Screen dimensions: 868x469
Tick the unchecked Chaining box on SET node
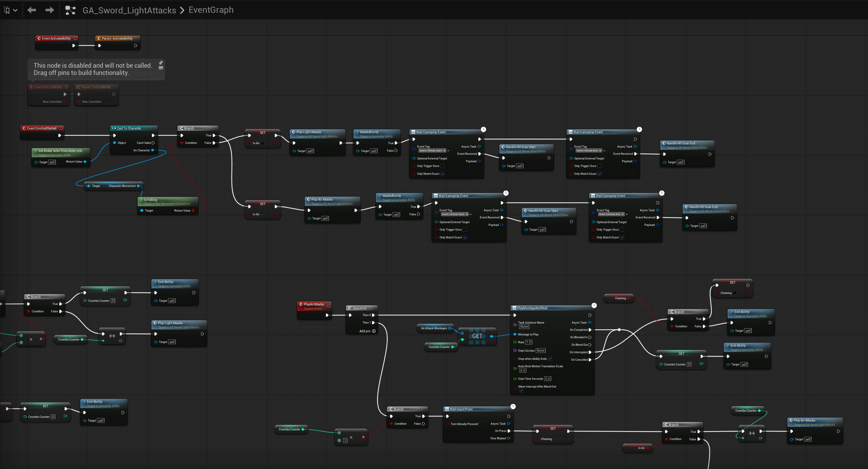tap(735, 293)
